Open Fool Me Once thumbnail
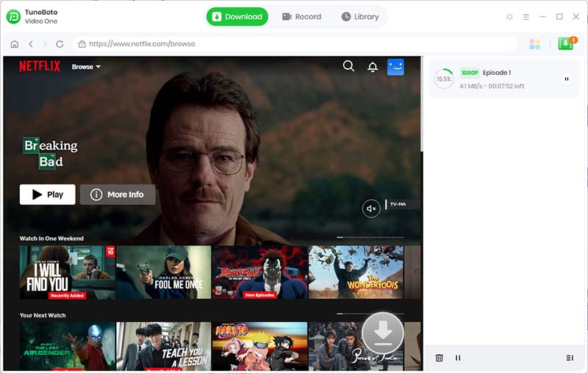Viewport: 588px width, 374px height. [x=163, y=273]
